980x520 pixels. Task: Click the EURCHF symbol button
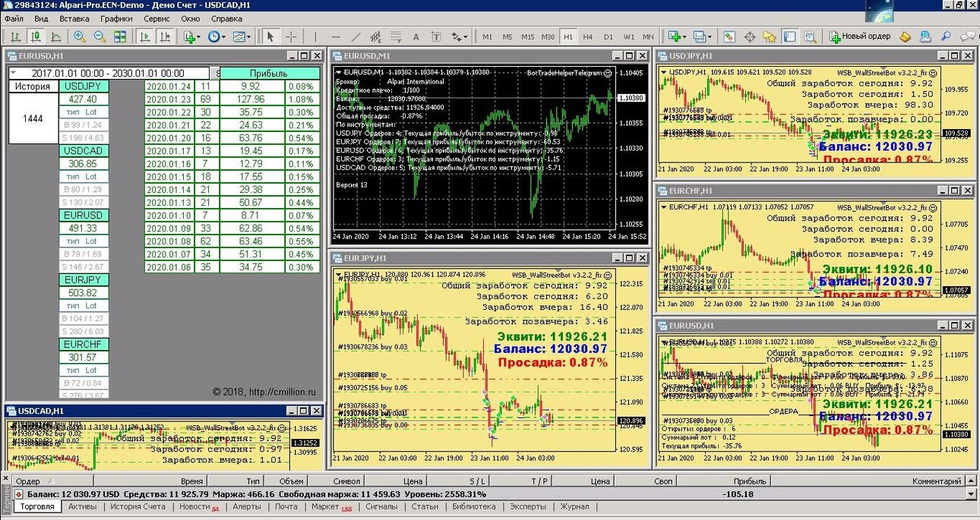coord(83,345)
